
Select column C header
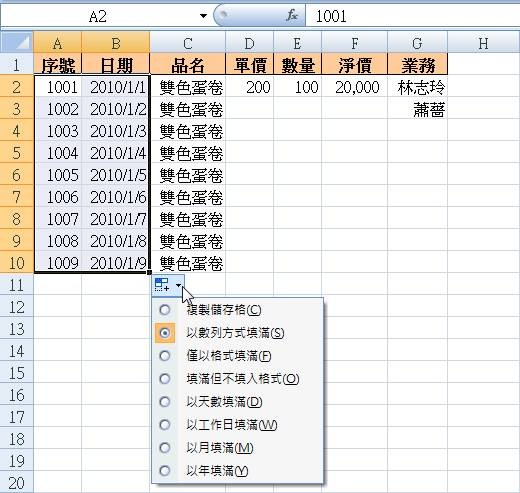click(x=188, y=43)
